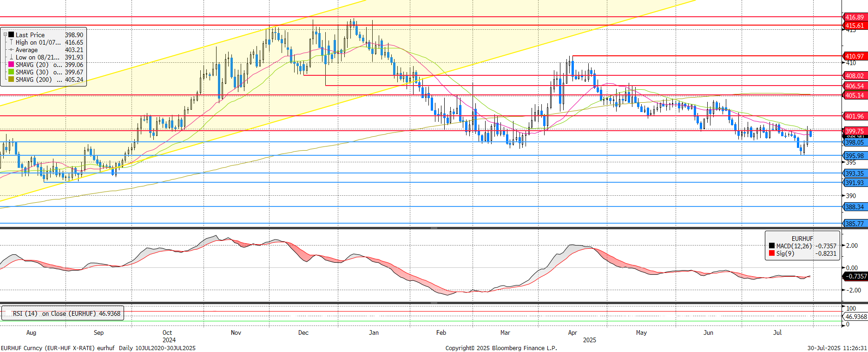Click the Last Price value 398.90
The height and width of the screenshot is (352, 868).
pos(74,35)
